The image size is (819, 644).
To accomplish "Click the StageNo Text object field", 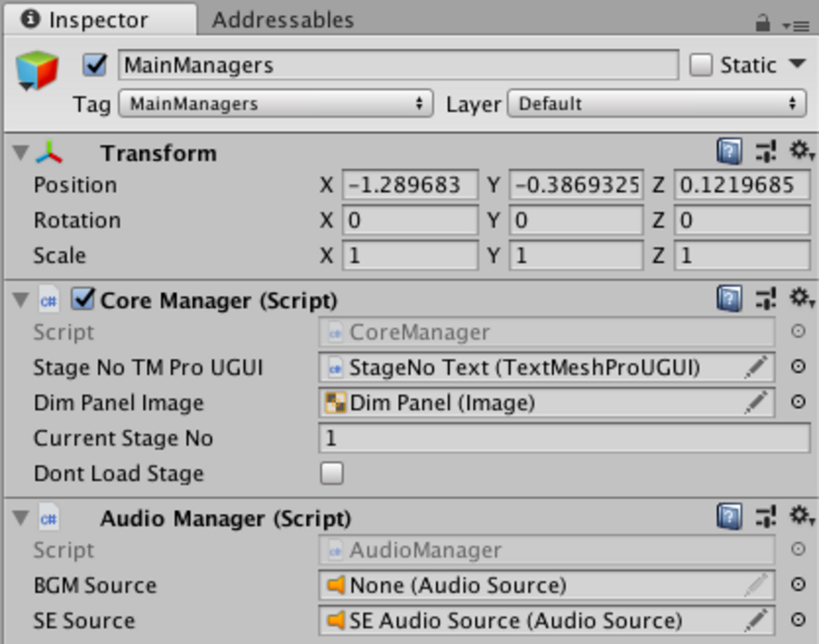I will coord(535,368).
